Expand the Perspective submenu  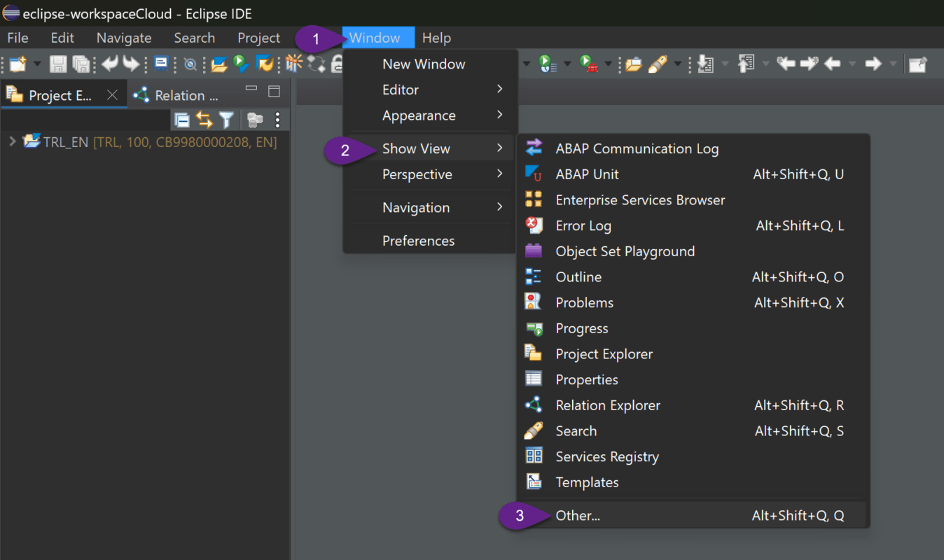click(431, 174)
